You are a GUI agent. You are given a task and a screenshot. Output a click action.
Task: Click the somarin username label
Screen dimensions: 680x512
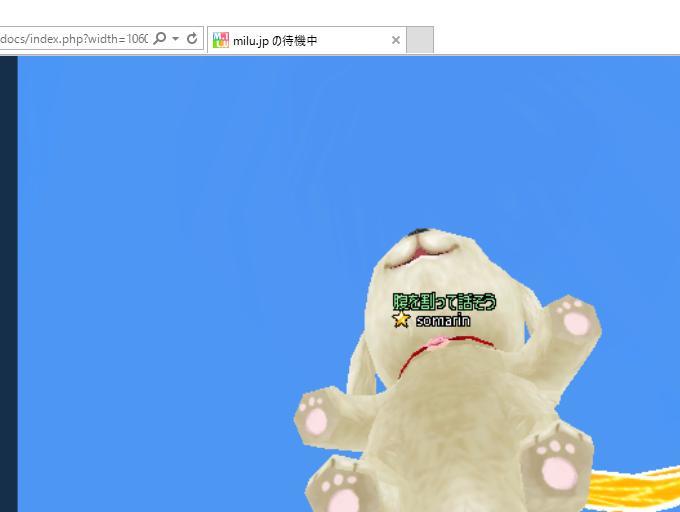point(442,321)
